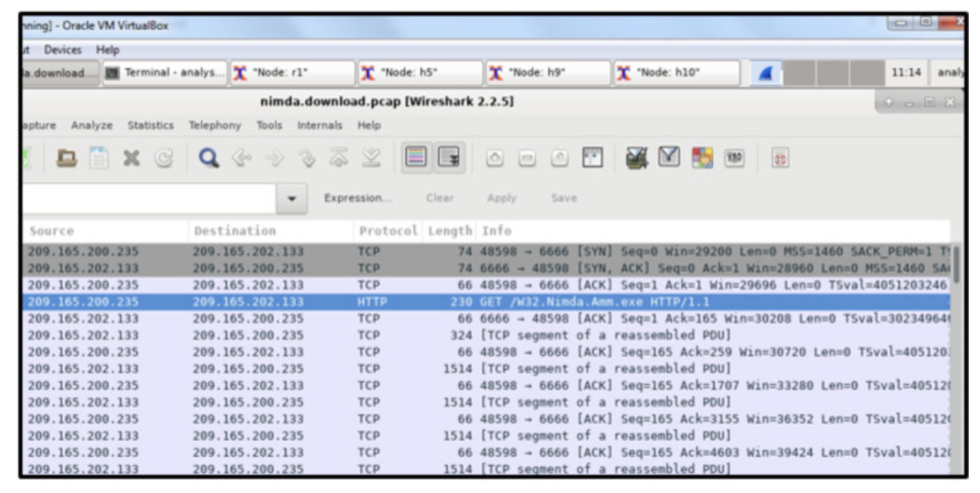Viewport: 980px width, 493px height.
Task: Click the filter Apply button
Action: click(x=501, y=199)
